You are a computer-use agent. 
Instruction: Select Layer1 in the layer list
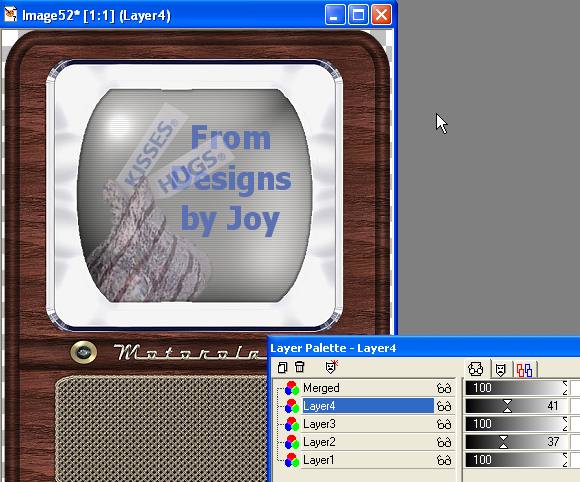click(x=368, y=460)
